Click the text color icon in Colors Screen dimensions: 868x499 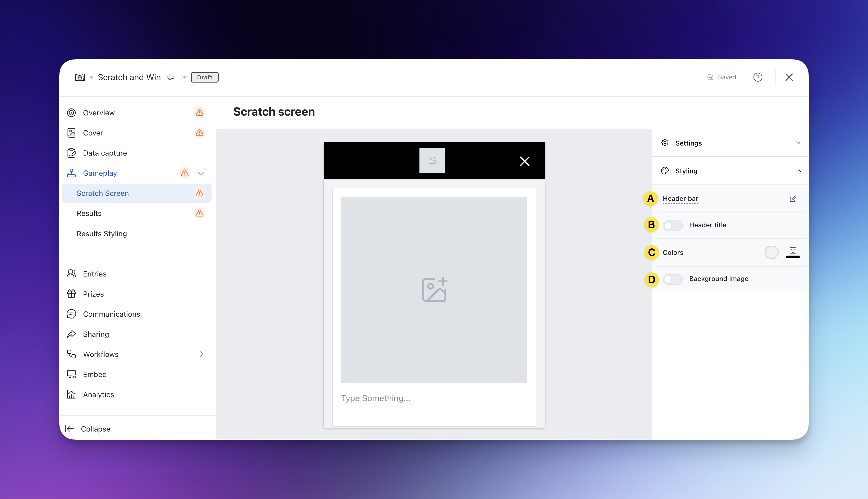click(x=793, y=252)
